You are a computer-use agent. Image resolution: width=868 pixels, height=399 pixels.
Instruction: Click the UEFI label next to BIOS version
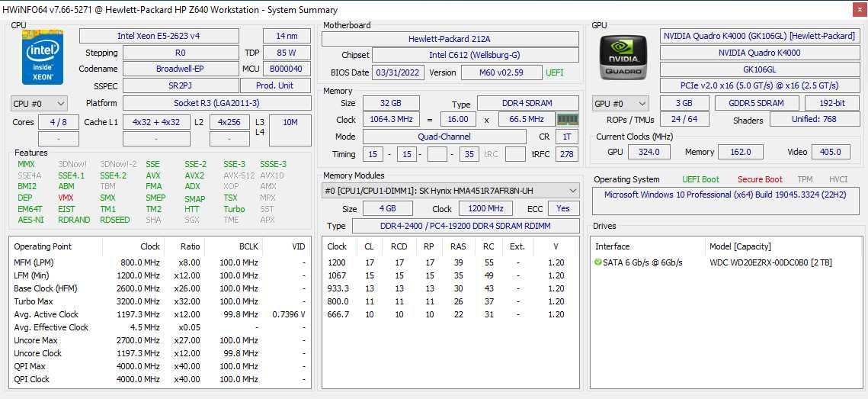555,72
